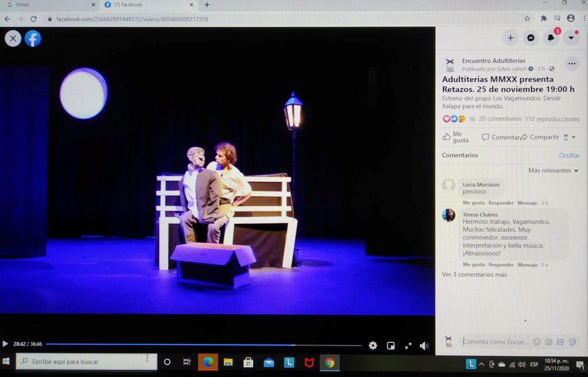Open the 20 comentarios link
The width and height of the screenshot is (588, 377).
(x=500, y=119)
